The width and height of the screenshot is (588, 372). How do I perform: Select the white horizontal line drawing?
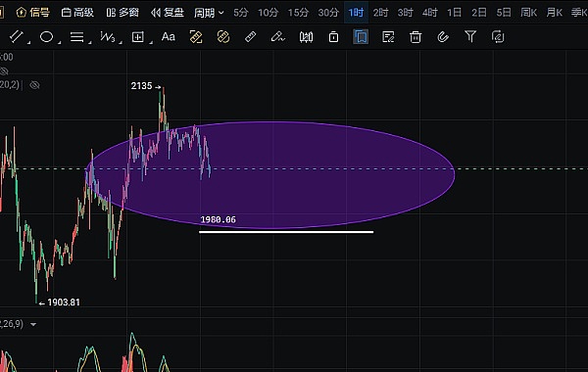pos(286,232)
